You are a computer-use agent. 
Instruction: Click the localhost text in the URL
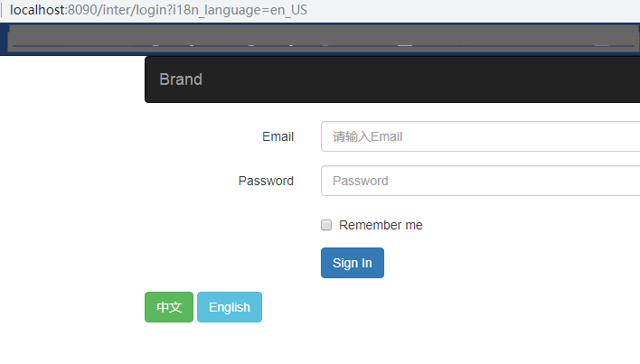(x=36, y=11)
